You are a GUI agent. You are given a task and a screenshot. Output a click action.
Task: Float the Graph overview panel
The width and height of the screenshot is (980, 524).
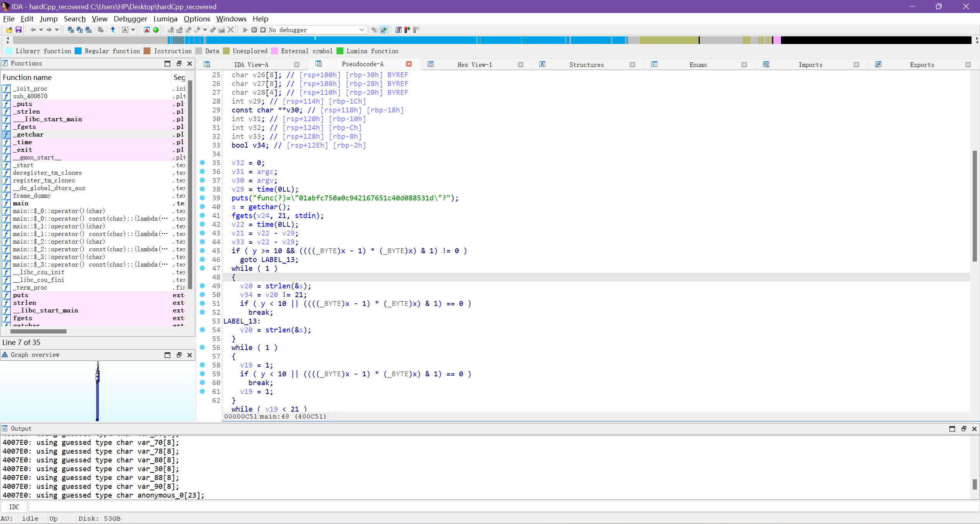179,355
